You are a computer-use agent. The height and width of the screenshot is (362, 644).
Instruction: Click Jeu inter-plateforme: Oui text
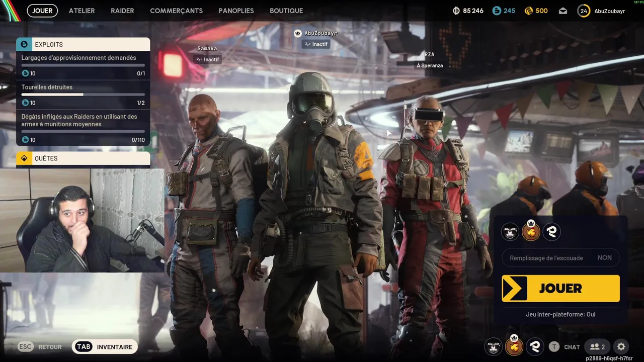click(560, 314)
